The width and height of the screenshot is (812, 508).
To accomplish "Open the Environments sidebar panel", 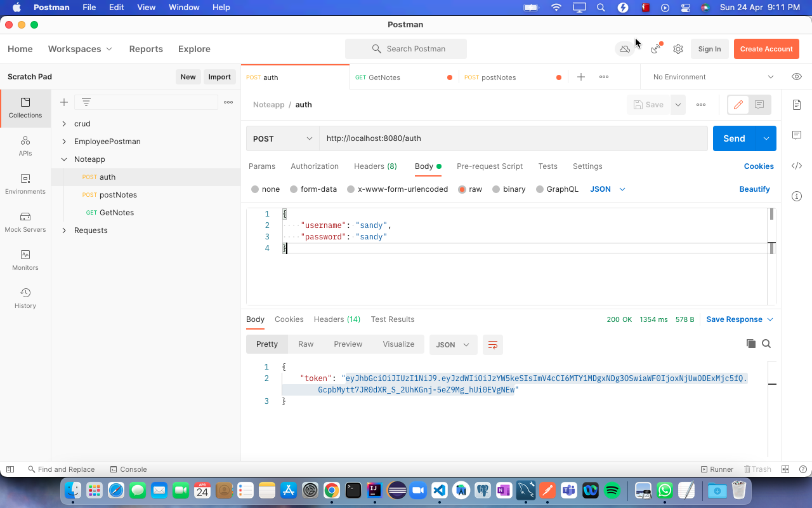I will [25, 184].
